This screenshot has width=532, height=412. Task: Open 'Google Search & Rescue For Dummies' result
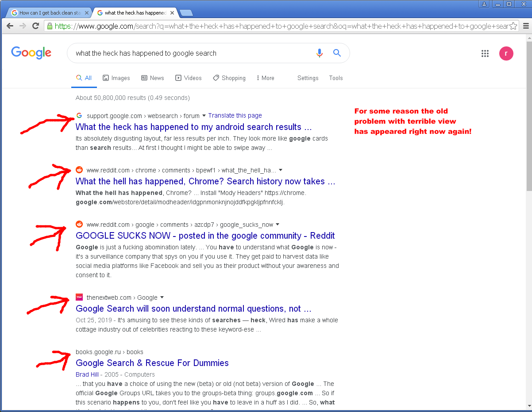[x=152, y=363]
